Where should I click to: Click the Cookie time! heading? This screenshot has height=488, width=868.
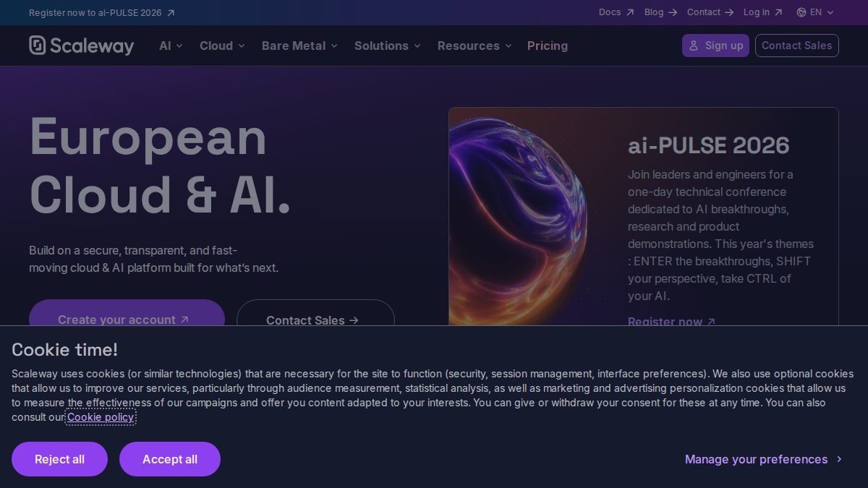(x=64, y=350)
